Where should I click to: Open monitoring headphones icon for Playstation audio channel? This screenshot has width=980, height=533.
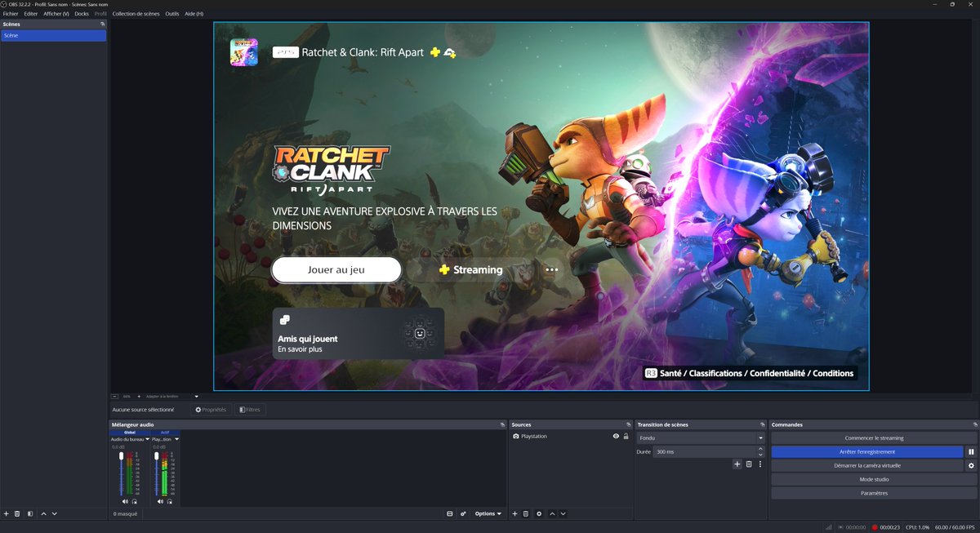click(x=169, y=501)
